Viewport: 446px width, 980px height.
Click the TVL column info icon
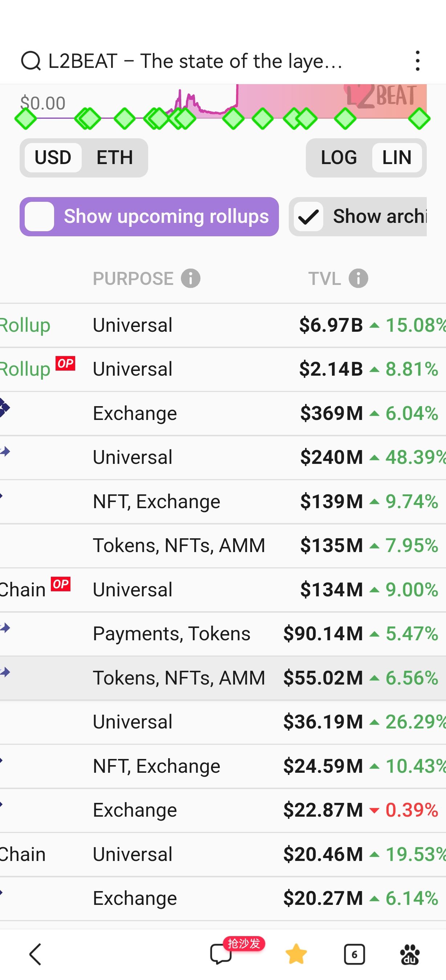click(x=358, y=278)
